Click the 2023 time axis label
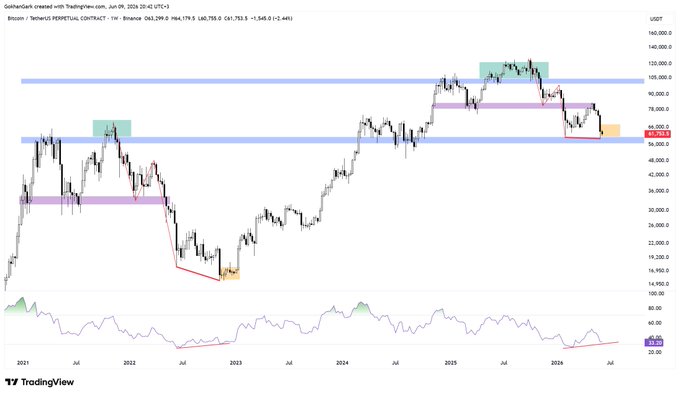 235,362
